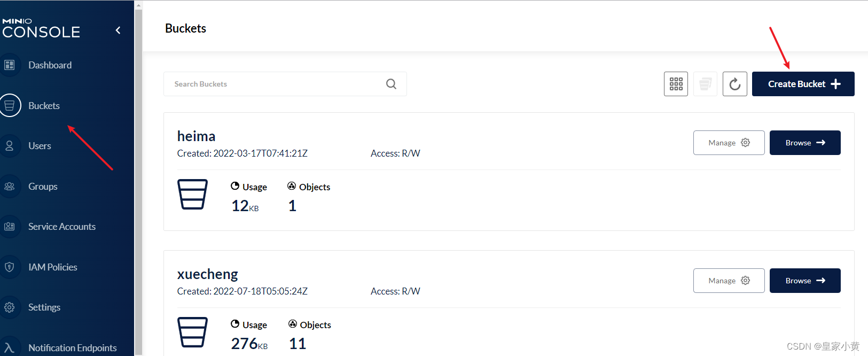Click the sidebar vertical scrollbar

pos(138,182)
